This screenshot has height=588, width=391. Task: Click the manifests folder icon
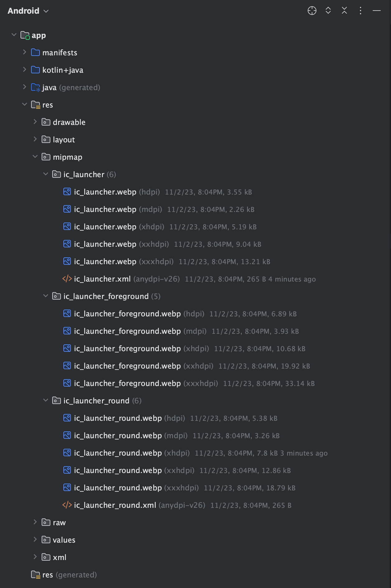pyautogui.click(x=35, y=53)
